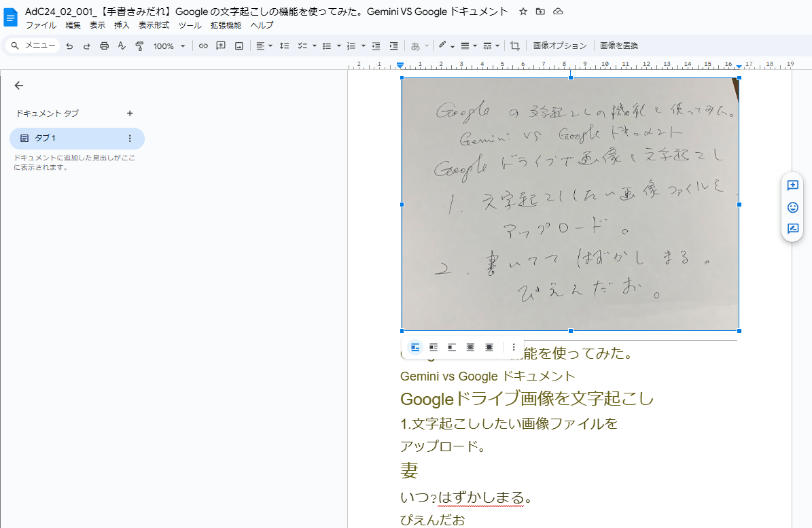Click the document title to rename it
812x528 pixels.
click(258, 11)
